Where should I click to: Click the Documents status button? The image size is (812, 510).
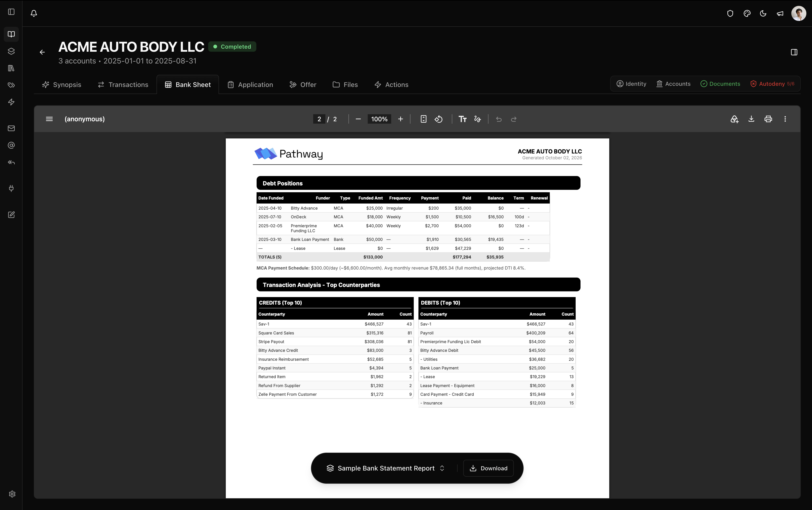(x=720, y=84)
